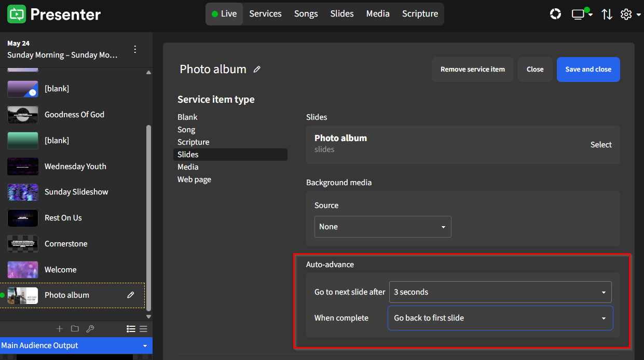Image resolution: width=644 pixels, height=360 pixels.
Task: Click the Save and close button
Action: (x=588, y=69)
